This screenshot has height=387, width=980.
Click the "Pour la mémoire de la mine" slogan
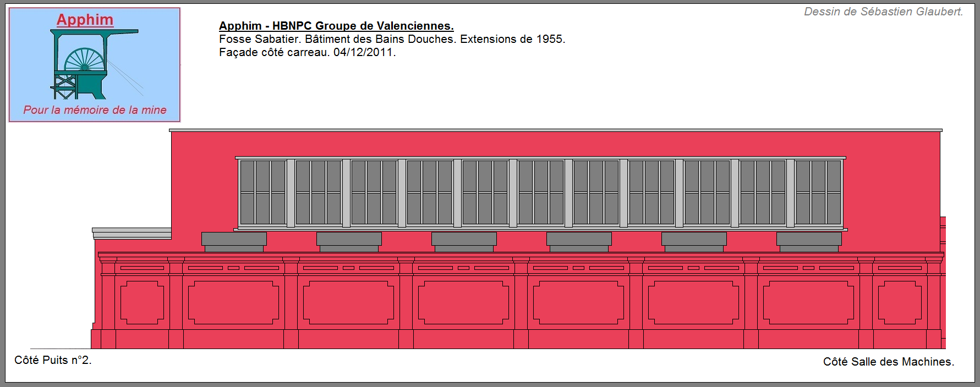click(95, 110)
